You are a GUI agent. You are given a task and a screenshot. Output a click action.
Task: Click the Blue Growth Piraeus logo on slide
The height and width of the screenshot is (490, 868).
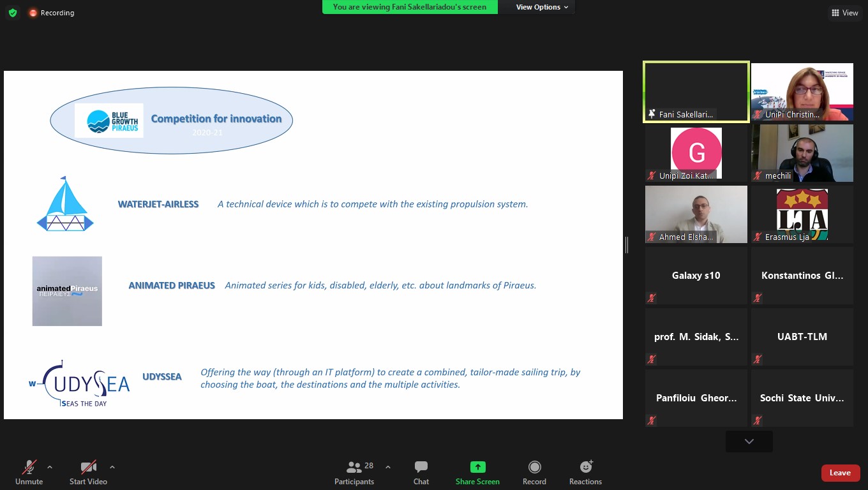(109, 121)
